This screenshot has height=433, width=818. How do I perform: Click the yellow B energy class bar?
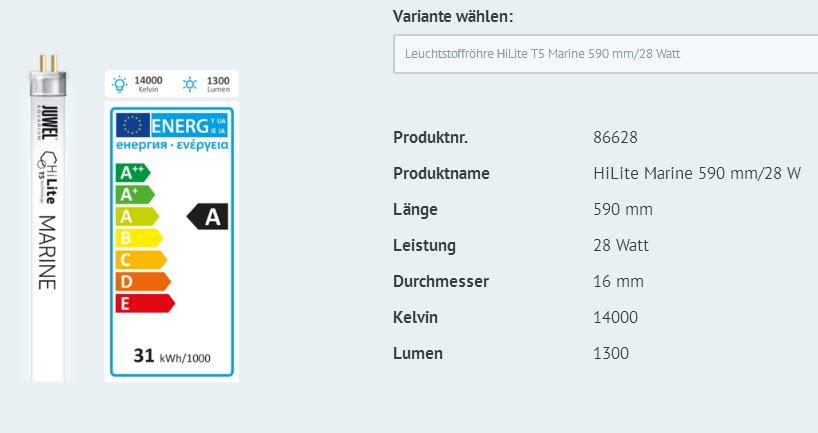tap(138, 238)
